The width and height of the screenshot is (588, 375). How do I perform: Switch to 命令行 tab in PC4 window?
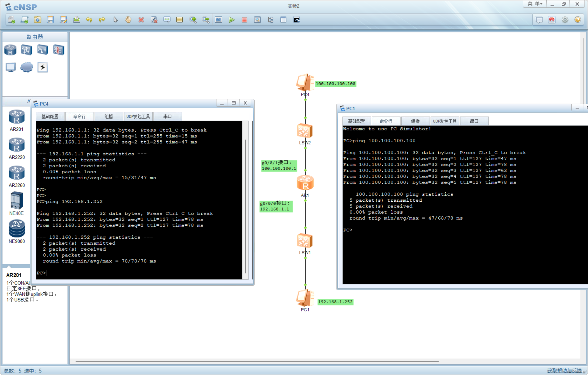pyautogui.click(x=79, y=116)
